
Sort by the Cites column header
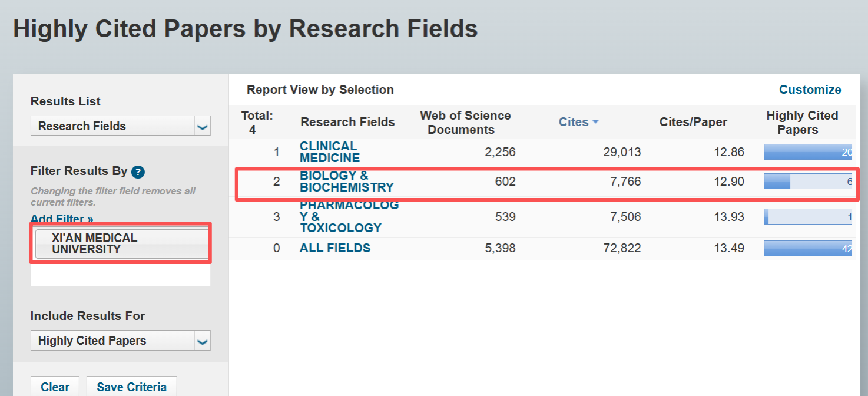pos(574,122)
